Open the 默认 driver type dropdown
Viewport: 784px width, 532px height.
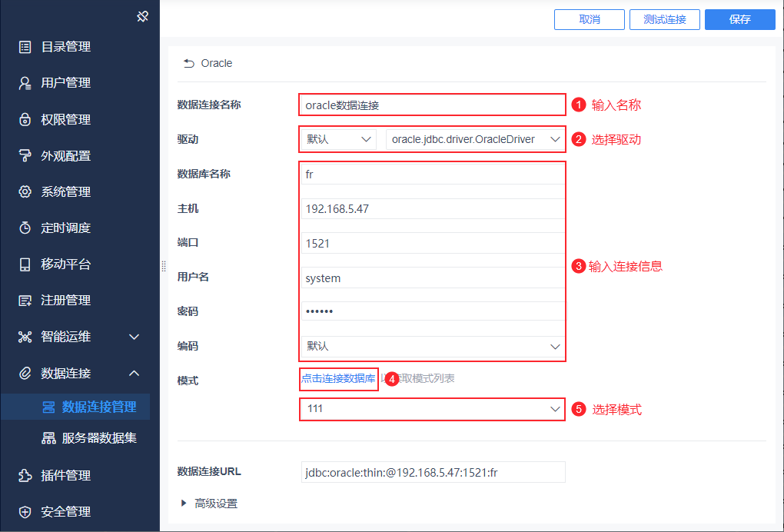pos(338,139)
